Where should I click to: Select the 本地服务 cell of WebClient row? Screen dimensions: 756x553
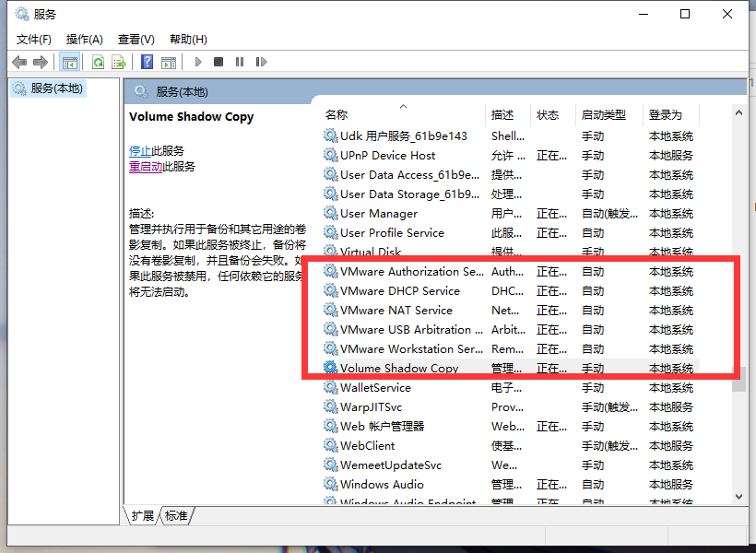[670, 445]
